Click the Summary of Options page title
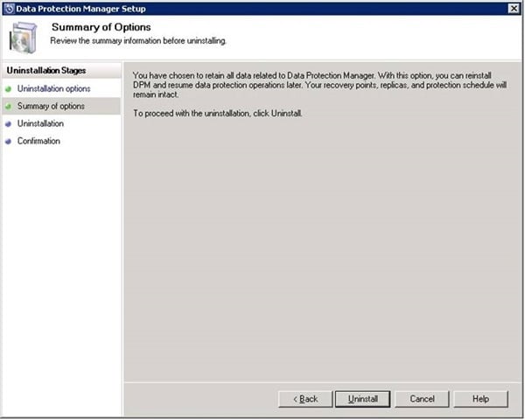 tap(101, 27)
